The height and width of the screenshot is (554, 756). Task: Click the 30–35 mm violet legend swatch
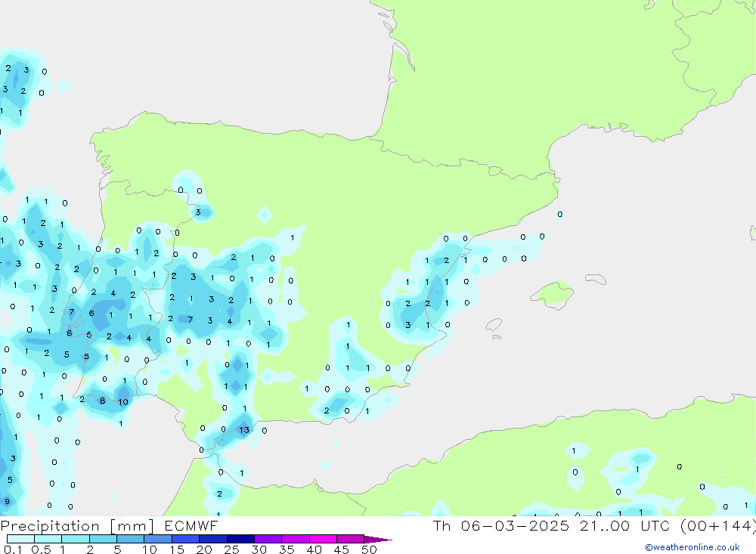pyautogui.click(x=268, y=539)
